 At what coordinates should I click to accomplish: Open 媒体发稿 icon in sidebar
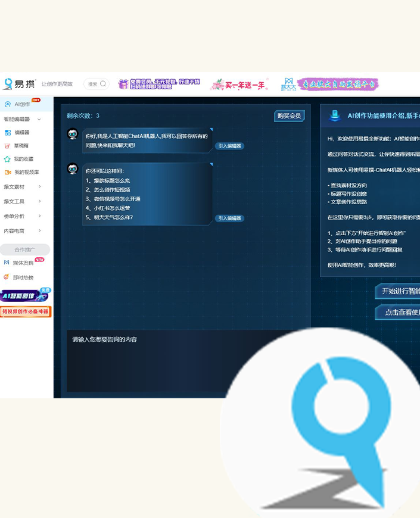click(7, 263)
